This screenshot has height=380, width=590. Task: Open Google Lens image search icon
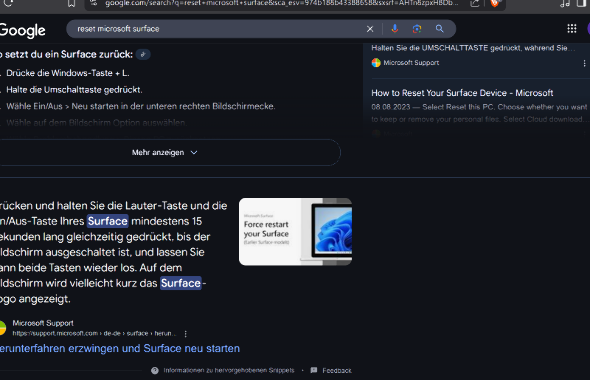[x=417, y=29]
